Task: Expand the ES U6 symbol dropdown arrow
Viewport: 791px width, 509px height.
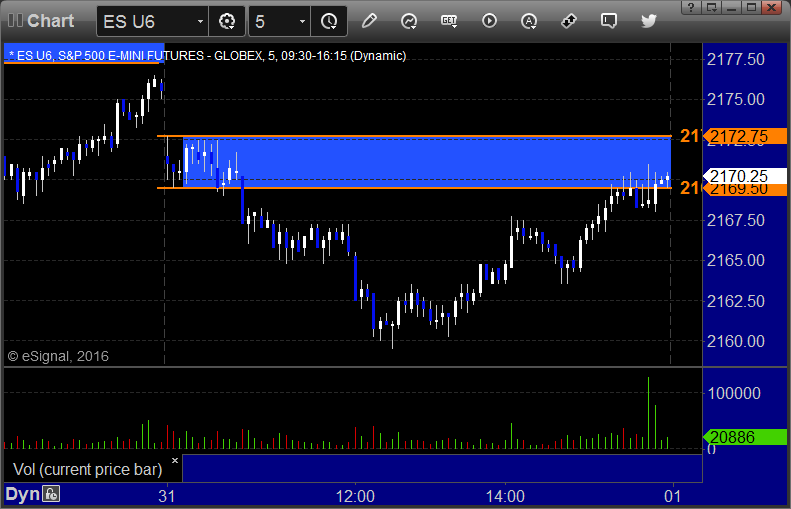Action: 200,21
